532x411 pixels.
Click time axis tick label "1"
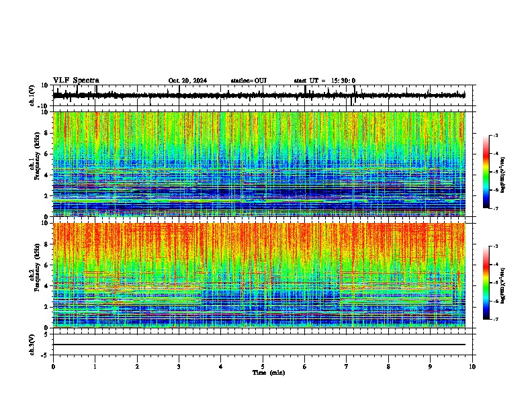[x=95, y=367]
